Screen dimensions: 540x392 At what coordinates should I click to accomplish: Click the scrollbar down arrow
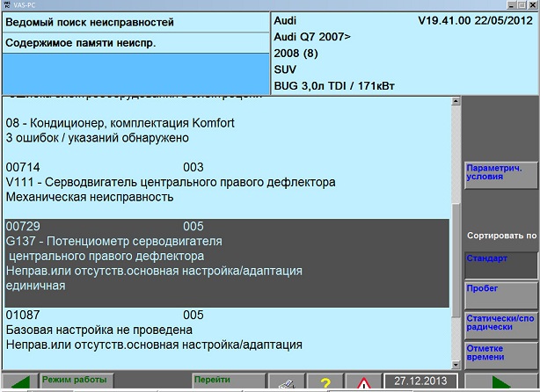456,365
